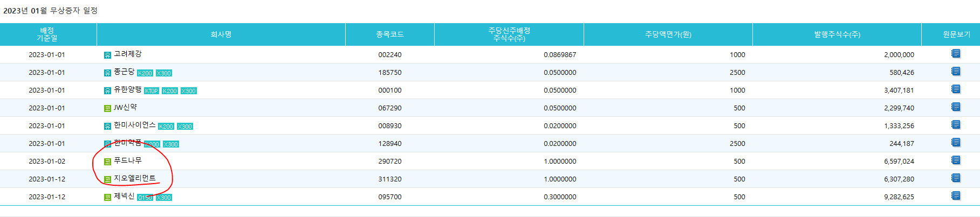The width and height of the screenshot is (980, 217).
Task: Click stock code 008930
Action: [390, 126]
